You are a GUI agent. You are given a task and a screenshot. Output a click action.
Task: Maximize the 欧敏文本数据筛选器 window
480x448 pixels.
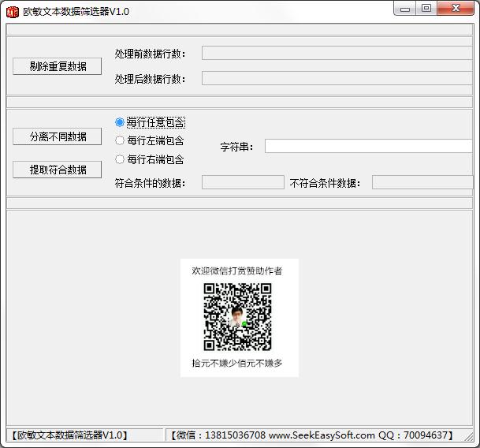pyautogui.click(x=426, y=8)
